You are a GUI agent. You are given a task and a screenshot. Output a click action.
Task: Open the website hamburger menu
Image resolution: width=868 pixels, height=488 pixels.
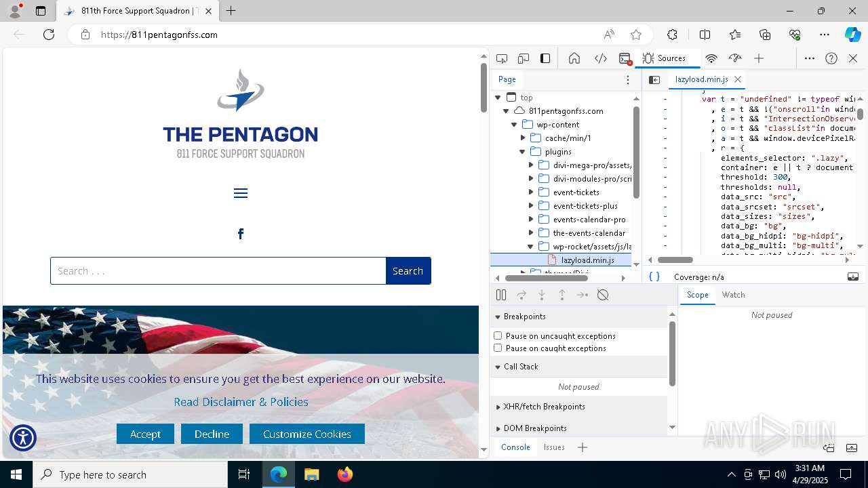pyautogui.click(x=241, y=194)
